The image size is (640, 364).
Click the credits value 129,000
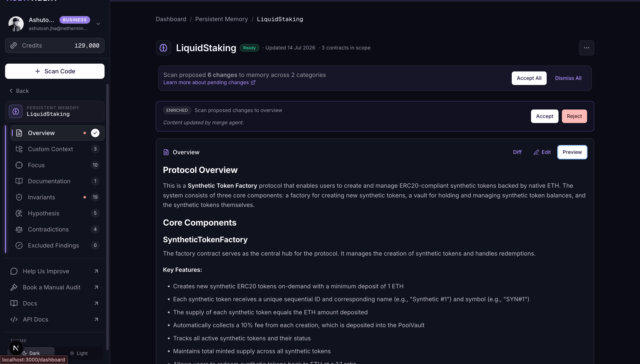[87, 45]
